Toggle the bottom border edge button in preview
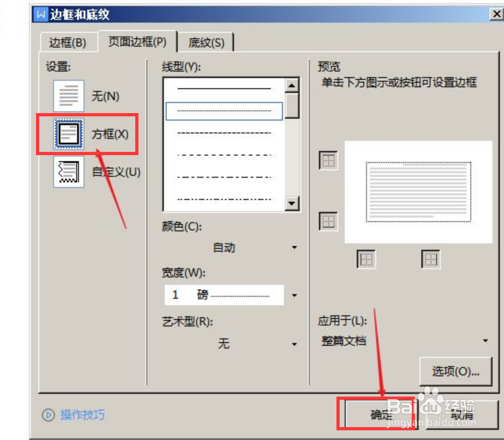This screenshot has width=504, height=440. coord(328,221)
